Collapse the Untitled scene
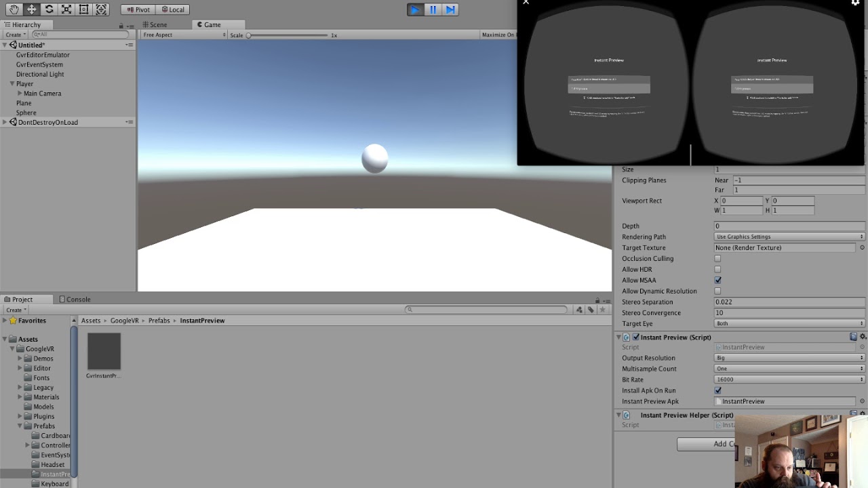868x488 pixels. (x=5, y=45)
